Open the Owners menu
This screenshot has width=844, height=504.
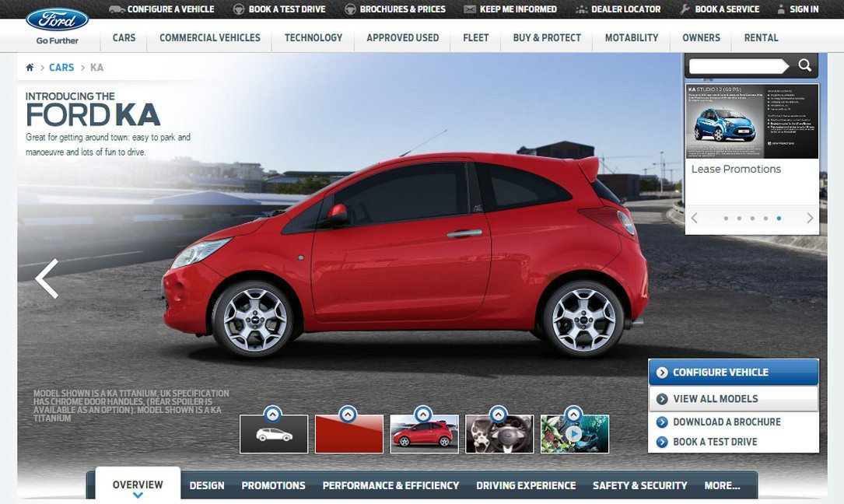(701, 37)
